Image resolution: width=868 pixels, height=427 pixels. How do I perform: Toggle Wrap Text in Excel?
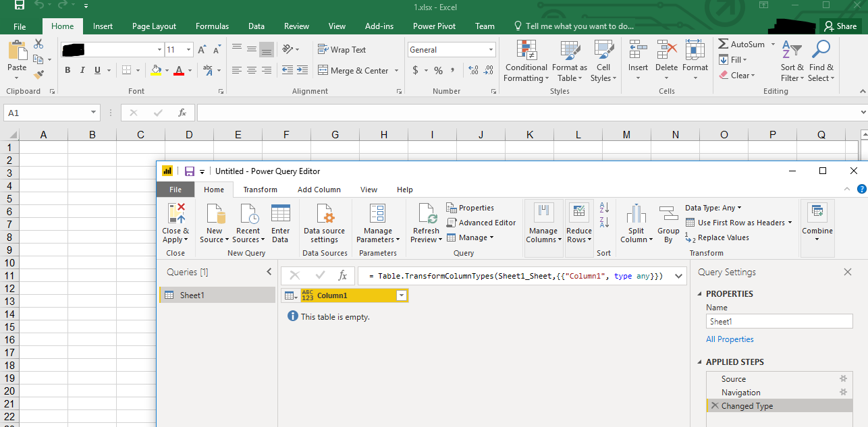(342, 50)
